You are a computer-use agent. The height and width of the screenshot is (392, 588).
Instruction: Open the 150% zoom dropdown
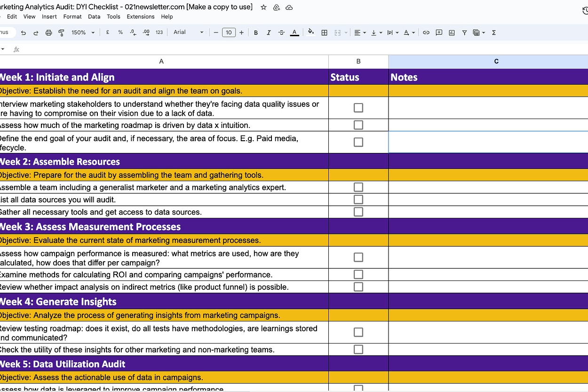pos(83,32)
